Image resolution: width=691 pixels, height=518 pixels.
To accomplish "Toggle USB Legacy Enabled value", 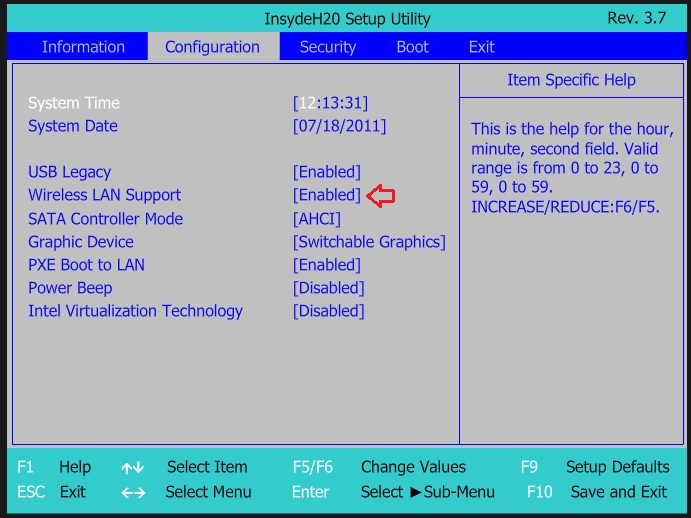I will click(x=326, y=172).
